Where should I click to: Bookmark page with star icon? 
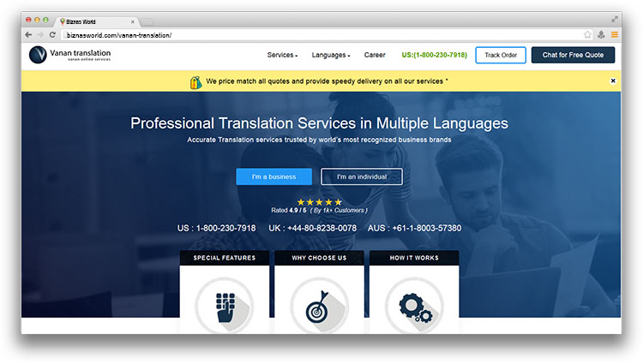coord(587,35)
